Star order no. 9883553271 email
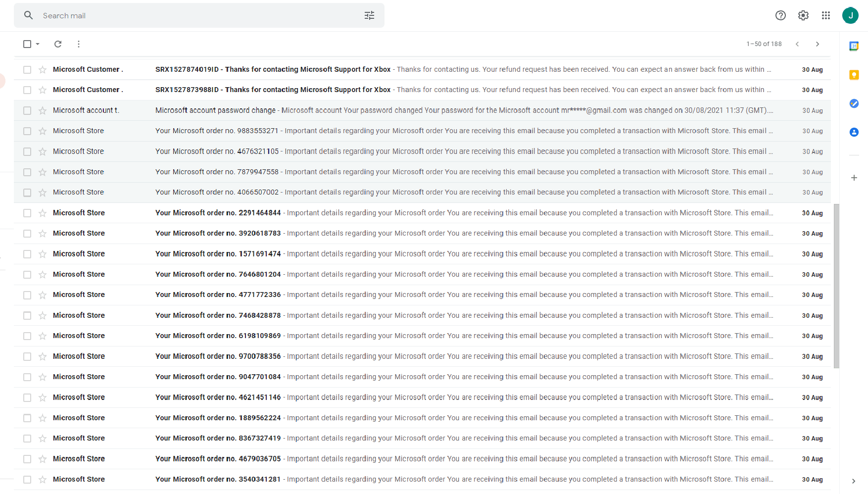The height and width of the screenshot is (494, 868). (43, 131)
